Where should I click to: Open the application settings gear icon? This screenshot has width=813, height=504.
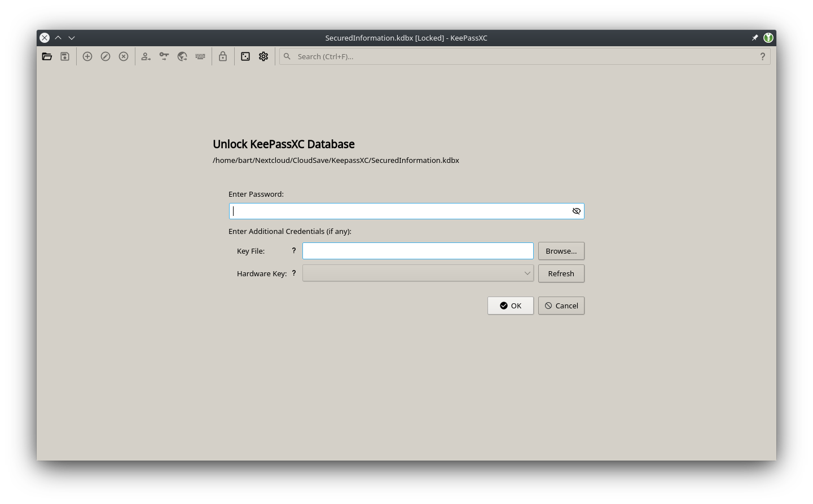pos(263,56)
